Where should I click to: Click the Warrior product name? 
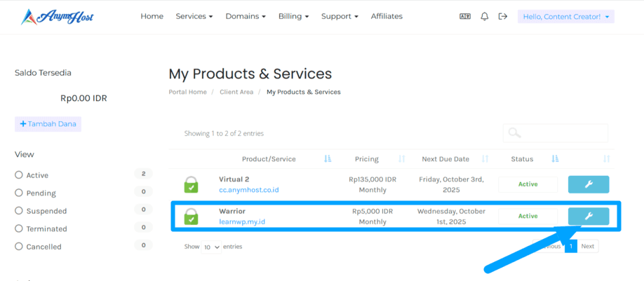pos(232,211)
